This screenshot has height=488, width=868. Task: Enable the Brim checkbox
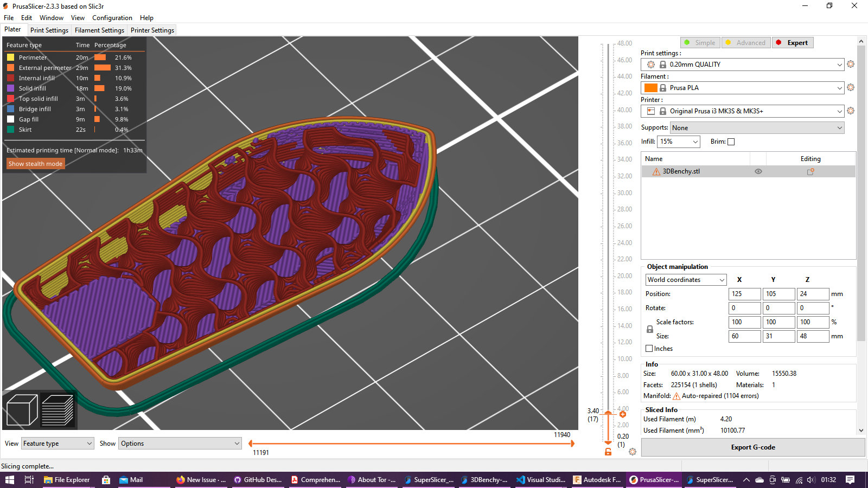pos(731,142)
